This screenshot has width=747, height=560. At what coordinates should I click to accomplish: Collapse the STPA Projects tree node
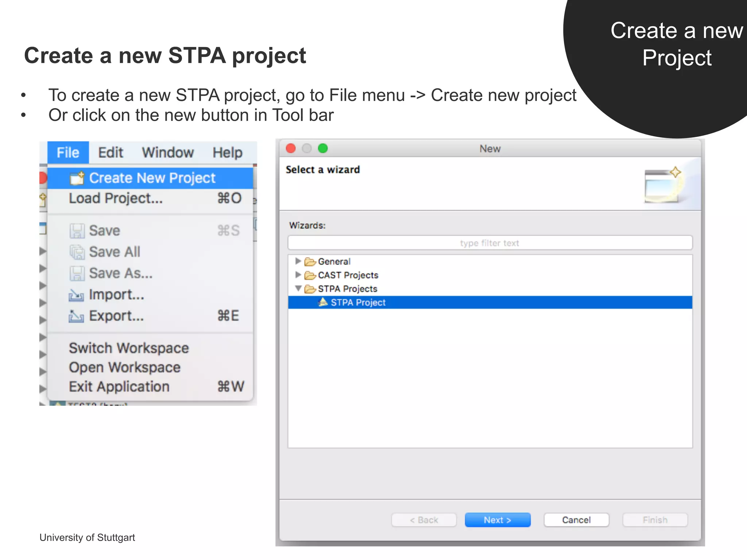[298, 288]
